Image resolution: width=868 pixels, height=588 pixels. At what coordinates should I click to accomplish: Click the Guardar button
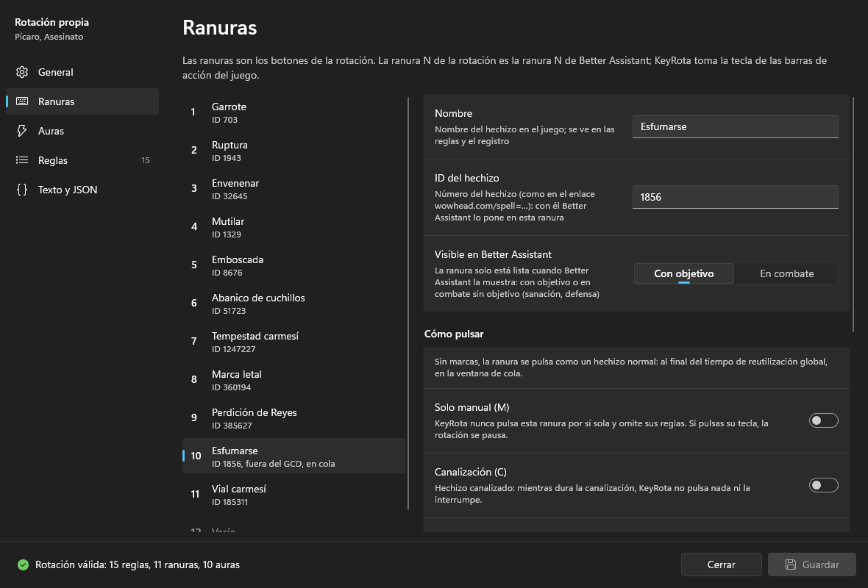(x=811, y=564)
